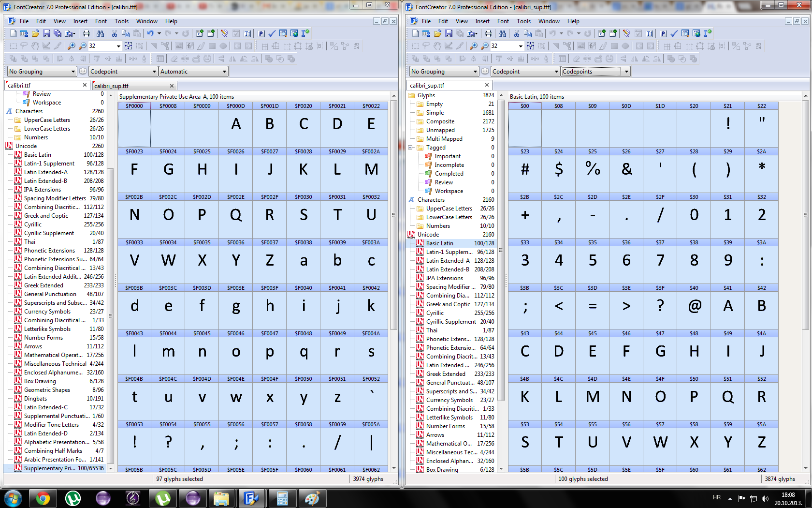Click Zoom in magnifier in calibri.ttf window
812x508 pixels.
[71, 46]
